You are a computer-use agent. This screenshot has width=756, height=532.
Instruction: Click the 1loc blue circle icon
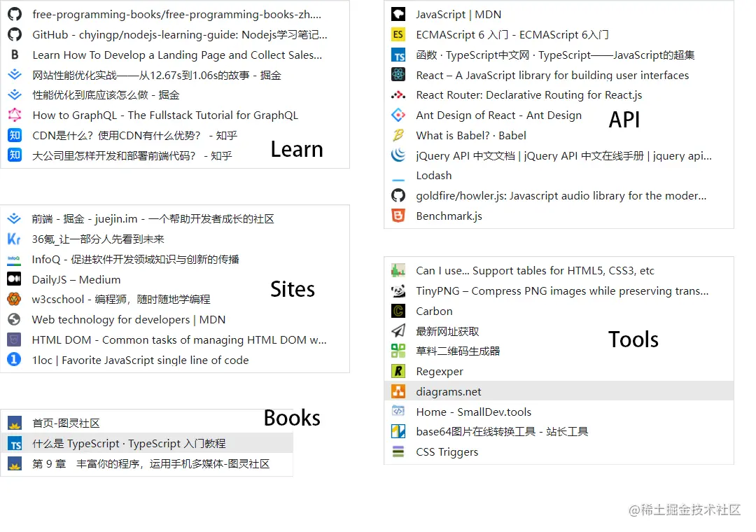pyautogui.click(x=14, y=359)
